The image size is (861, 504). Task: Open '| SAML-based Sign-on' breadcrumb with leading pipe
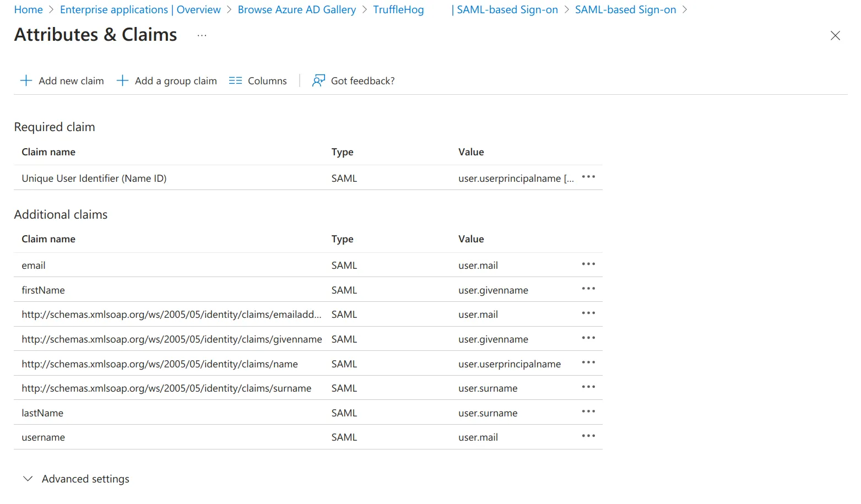(x=504, y=10)
